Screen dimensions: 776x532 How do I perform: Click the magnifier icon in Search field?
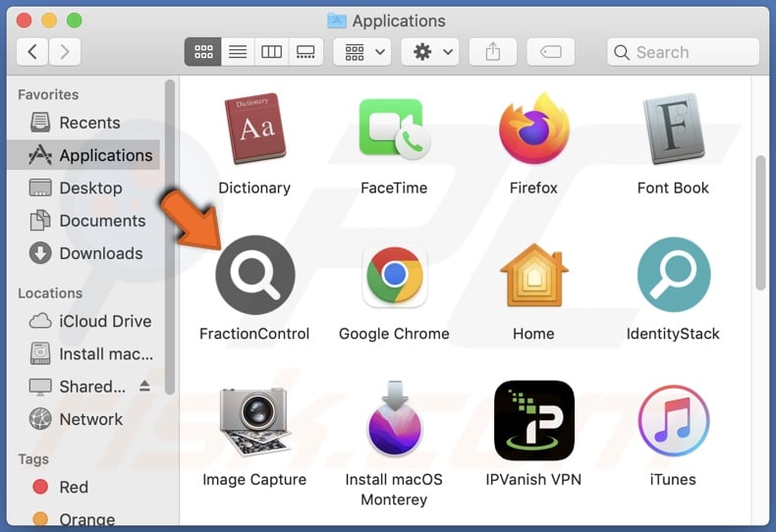(x=622, y=52)
